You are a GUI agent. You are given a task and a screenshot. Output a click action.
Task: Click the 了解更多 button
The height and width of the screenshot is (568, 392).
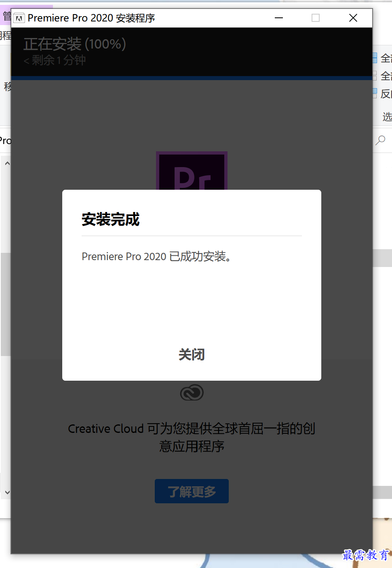(x=192, y=491)
